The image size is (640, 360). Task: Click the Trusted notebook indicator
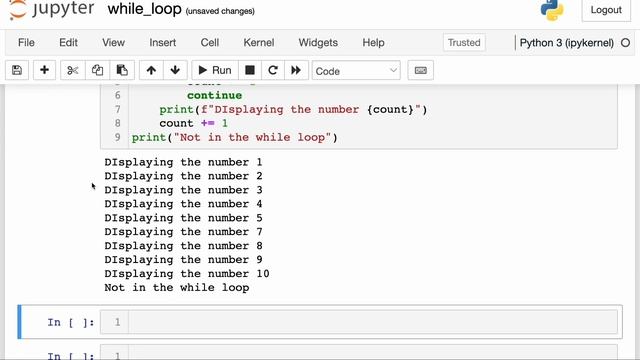(464, 42)
